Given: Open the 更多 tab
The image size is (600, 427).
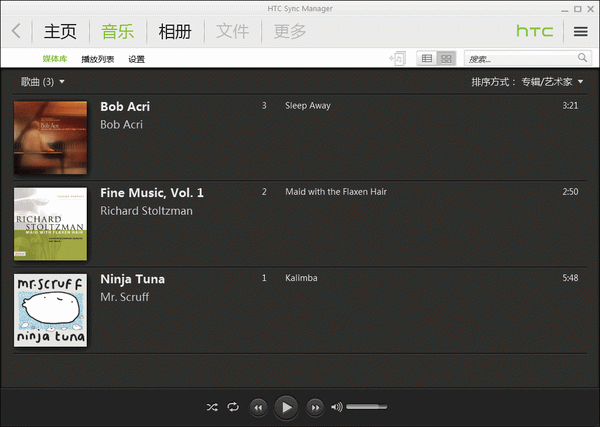Looking at the screenshot, I should [x=290, y=31].
